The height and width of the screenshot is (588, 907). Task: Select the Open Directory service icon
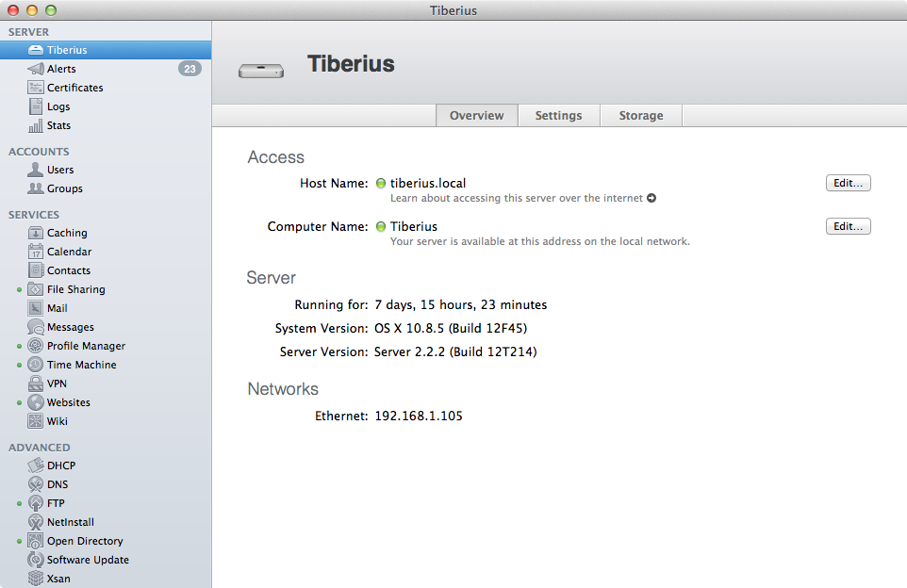[x=36, y=541]
